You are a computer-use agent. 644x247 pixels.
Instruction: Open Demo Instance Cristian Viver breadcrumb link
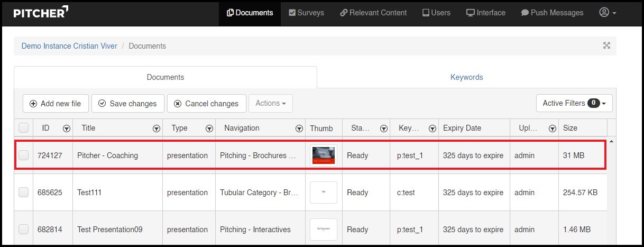point(69,46)
